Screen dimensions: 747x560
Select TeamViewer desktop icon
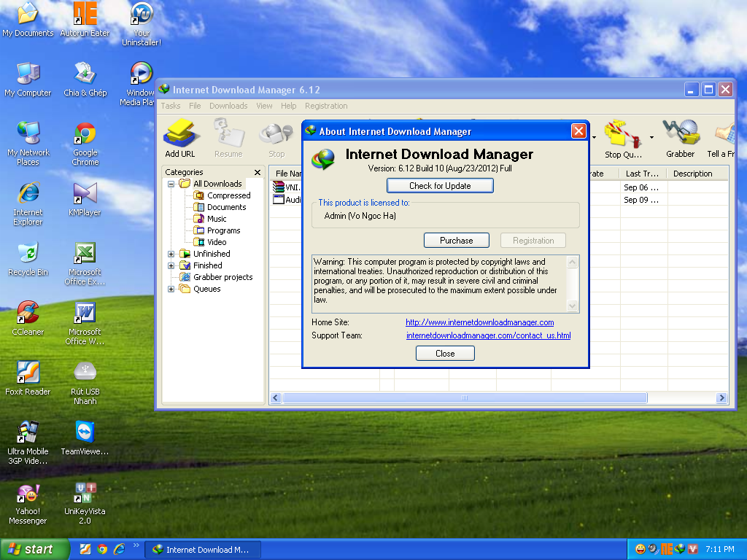point(85,438)
